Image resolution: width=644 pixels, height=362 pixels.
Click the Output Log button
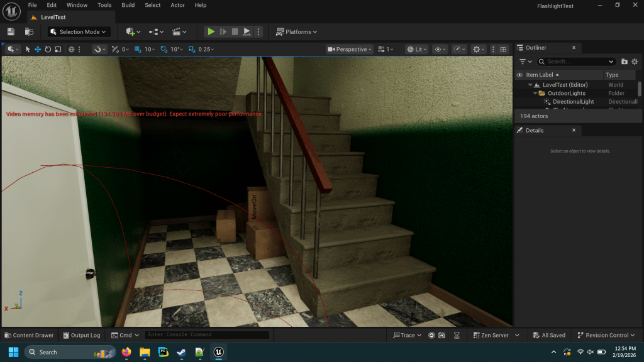(81, 335)
